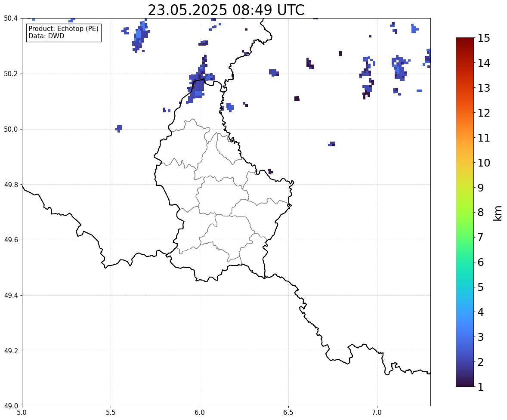
Task: Click the colorbar tick label 14
Action: [484, 63]
